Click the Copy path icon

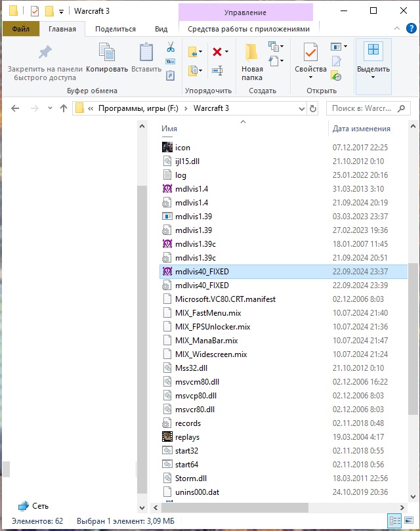tap(171, 61)
